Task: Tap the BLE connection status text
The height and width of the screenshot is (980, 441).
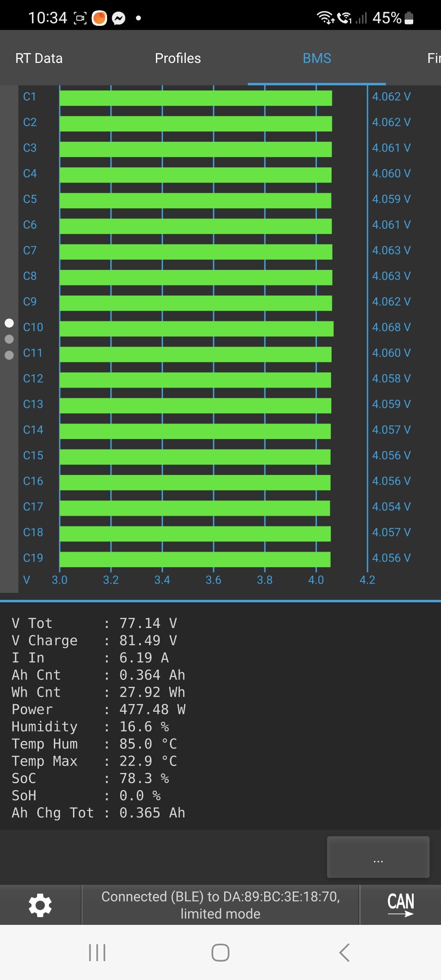Action: pos(220,905)
